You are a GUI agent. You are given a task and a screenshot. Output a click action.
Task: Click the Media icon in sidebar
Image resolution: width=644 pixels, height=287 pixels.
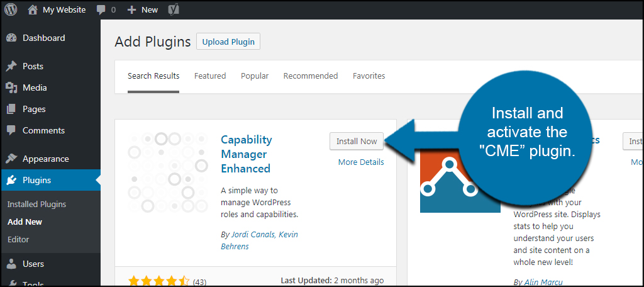point(11,87)
